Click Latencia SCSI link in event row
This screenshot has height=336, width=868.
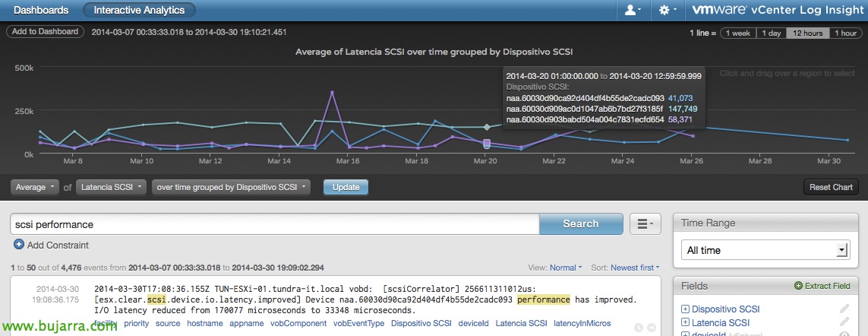(x=521, y=323)
